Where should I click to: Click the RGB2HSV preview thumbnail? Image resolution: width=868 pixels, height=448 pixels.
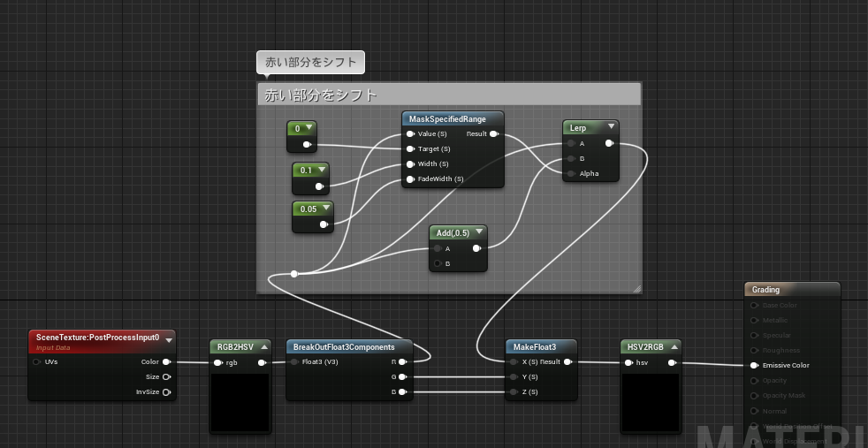point(240,403)
